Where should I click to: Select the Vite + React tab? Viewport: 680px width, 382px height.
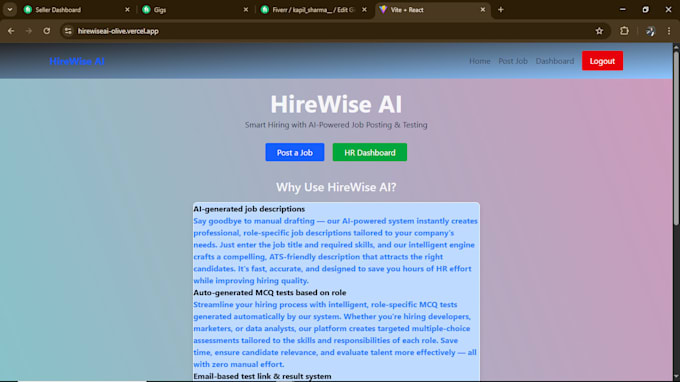(433, 10)
